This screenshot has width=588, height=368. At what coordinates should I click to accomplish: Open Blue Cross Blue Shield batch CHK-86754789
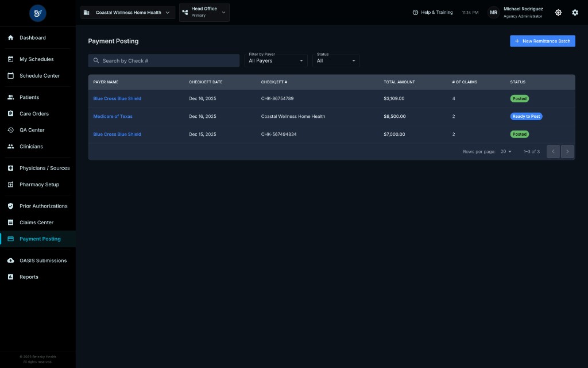tap(117, 98)
